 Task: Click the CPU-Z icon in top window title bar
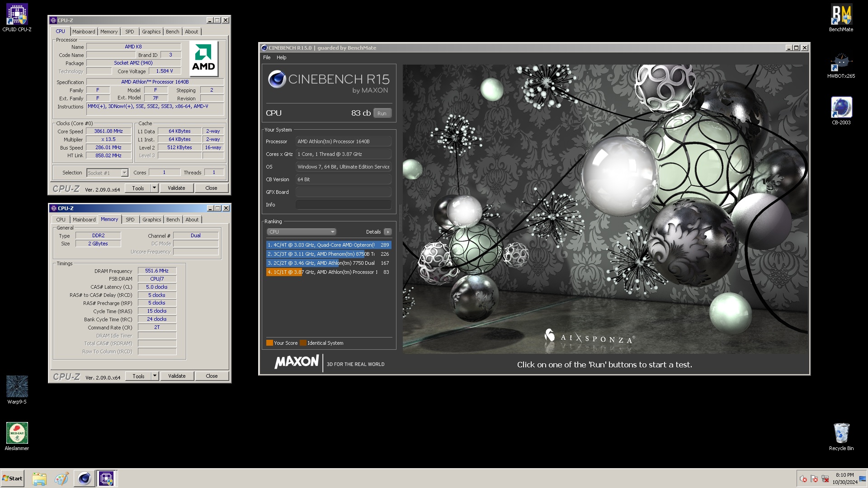click(x=53, y=20)
